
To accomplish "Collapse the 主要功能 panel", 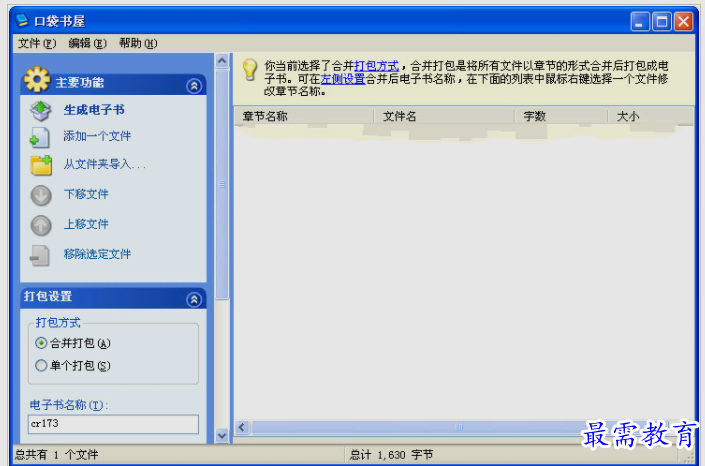I will click(194, 86).
